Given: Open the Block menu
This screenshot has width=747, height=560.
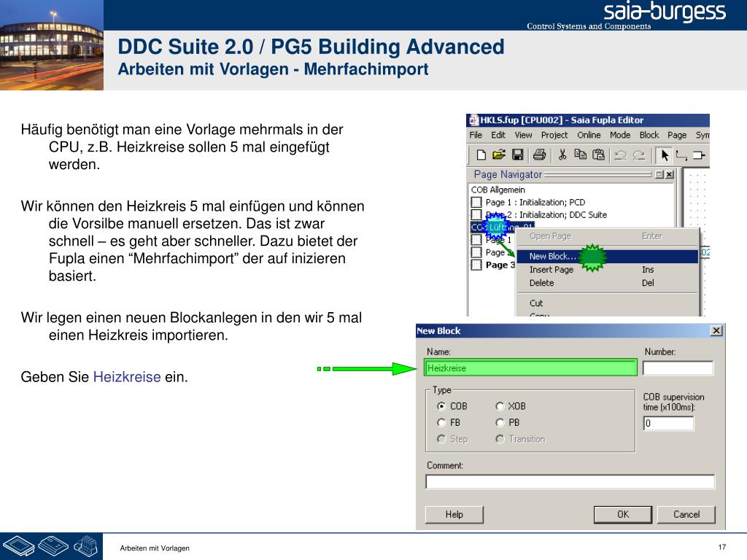Looking at the screenshot, I should click(x=649, y=135).
